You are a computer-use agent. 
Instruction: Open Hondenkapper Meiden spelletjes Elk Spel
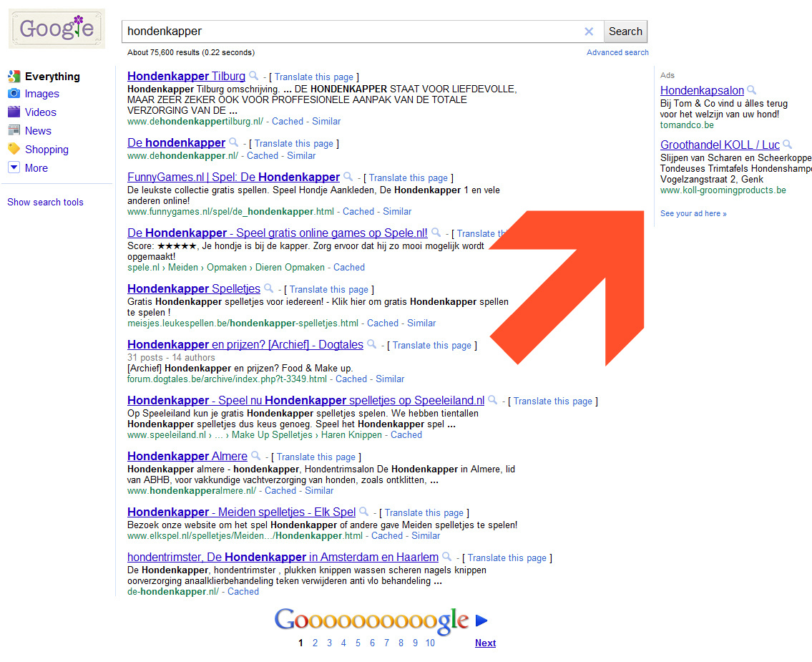click(x=241, y=512)
